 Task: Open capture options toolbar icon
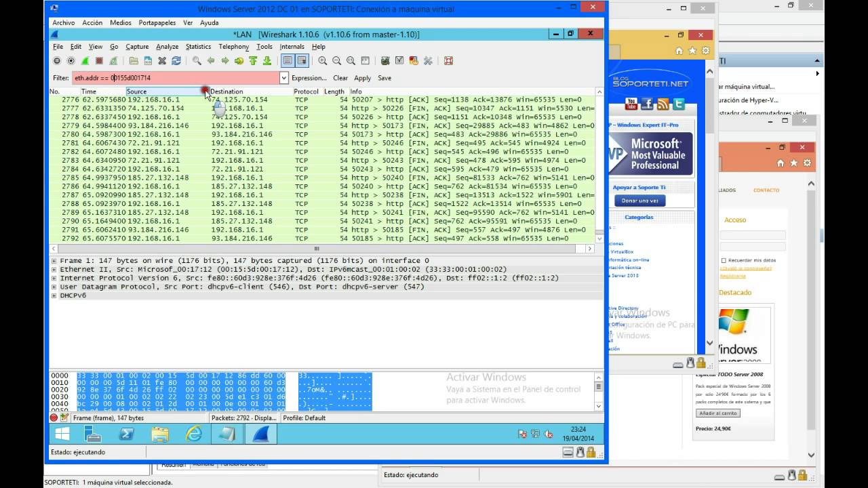pos(70,60)
